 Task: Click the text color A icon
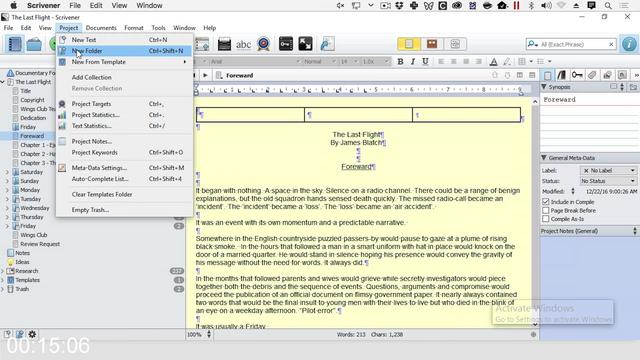point(493,62)
